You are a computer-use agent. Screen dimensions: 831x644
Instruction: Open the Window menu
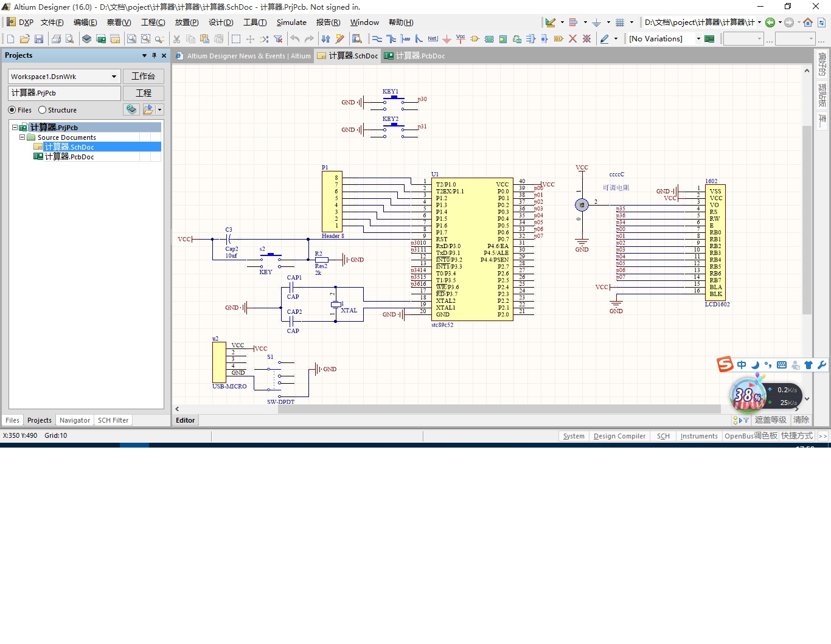[x=364, y=23]
